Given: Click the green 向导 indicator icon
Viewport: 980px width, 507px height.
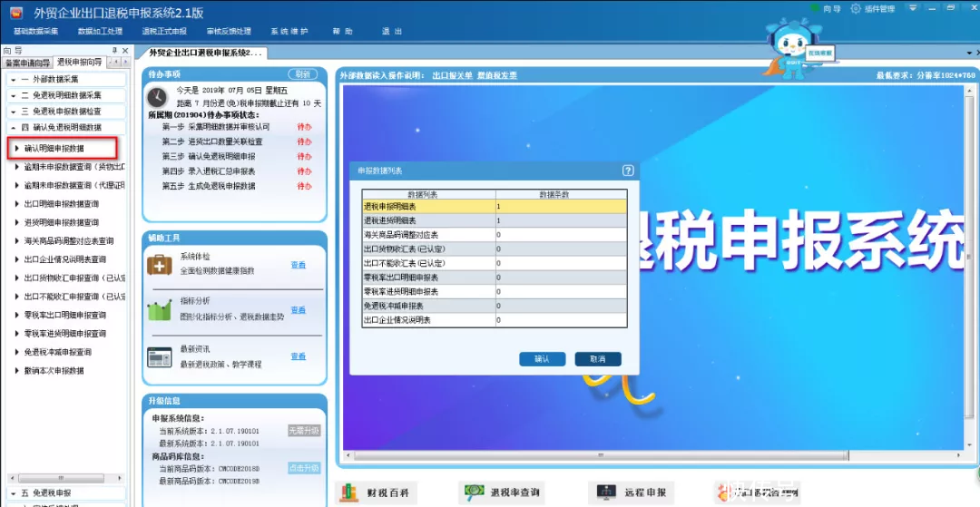Looking at the screenshot, I should click(815, 8).
